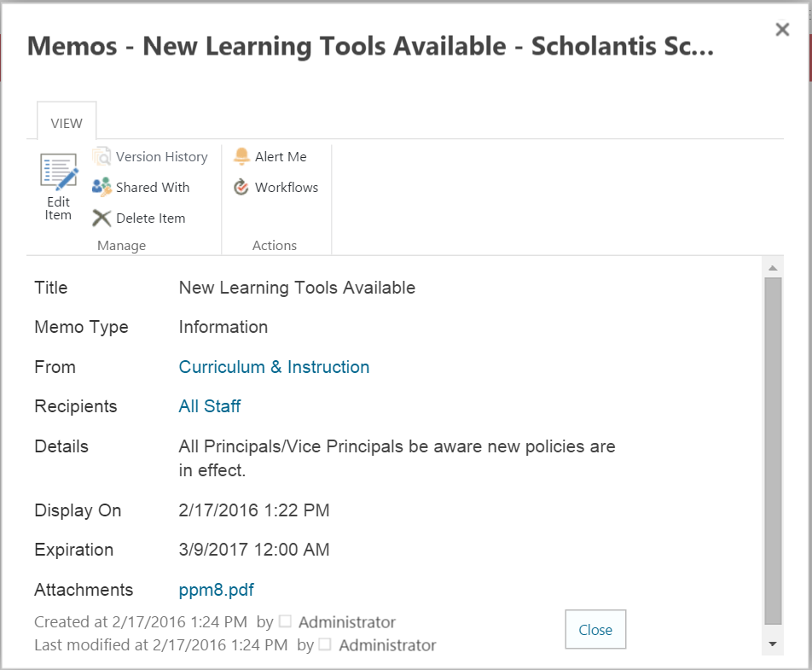Viewport: 812px width, 670px height.
Task: Click the Delete Item X icon
Action: (x=102, y=218)
